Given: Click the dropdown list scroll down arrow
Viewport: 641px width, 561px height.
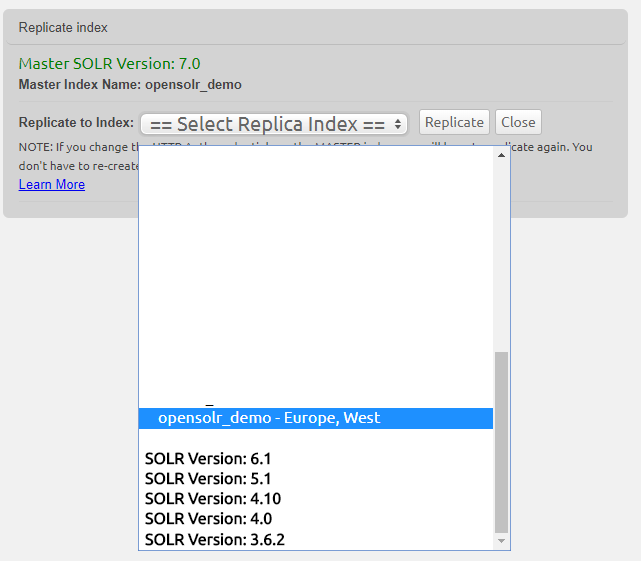Looking at the screenshot, I should pyautogui.click(x=501, y=541).
